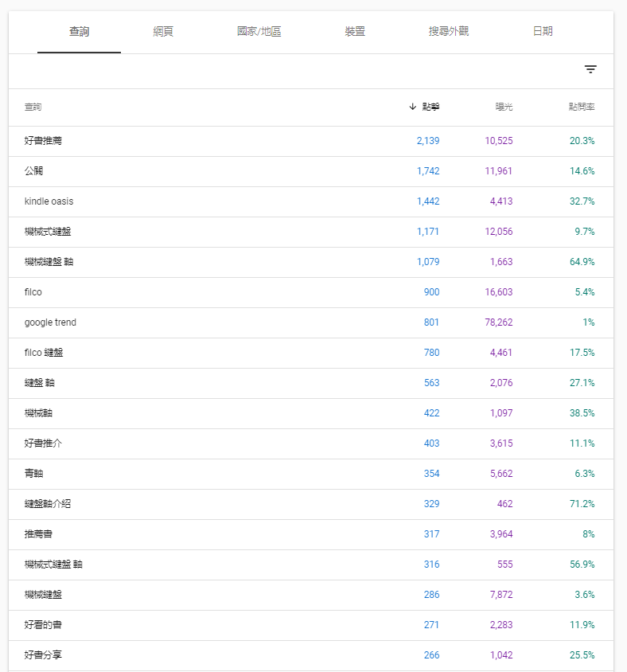Click the 青軸 query row
Viewport: 627px width, 672px height.
(33, 474)
